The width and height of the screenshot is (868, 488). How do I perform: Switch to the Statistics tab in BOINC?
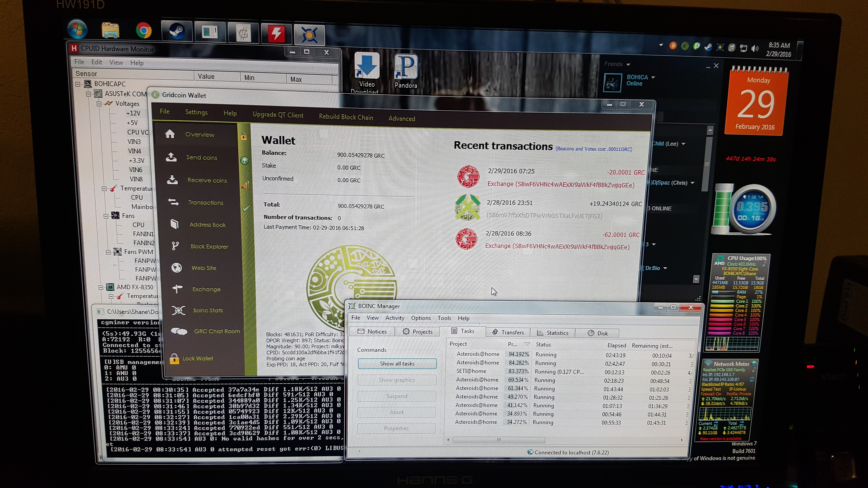pyautogui.click(x=553, y=333)
